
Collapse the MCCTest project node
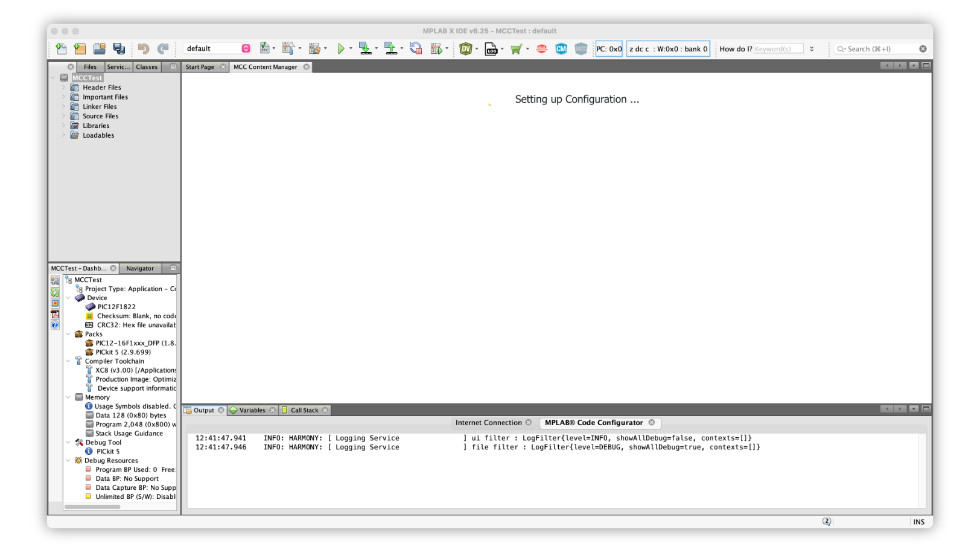53,78
